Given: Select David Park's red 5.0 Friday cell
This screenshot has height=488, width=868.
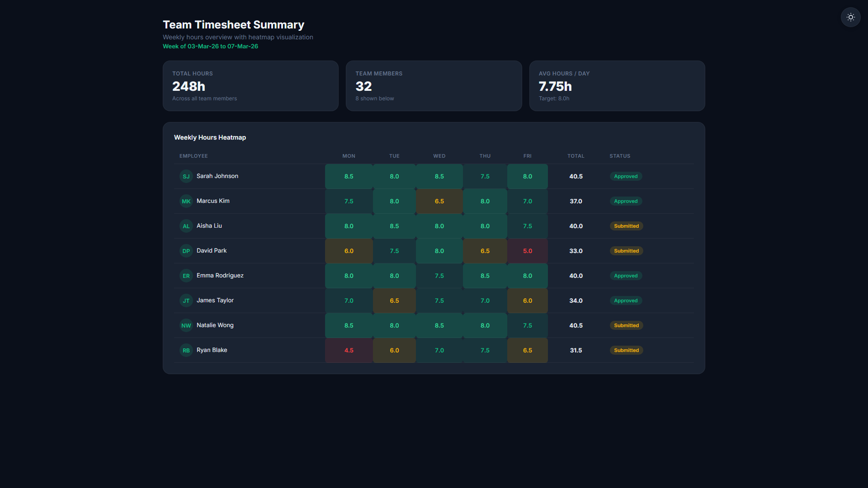Looking at the screenshot, I should pos(528,251).
